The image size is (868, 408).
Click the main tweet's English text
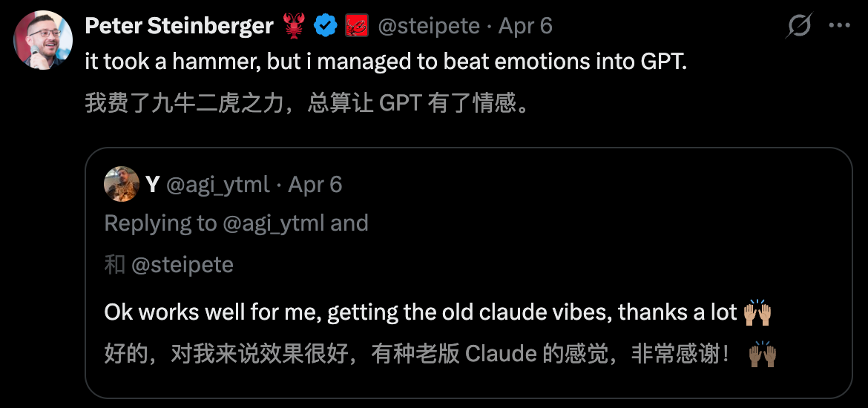point(386,62)
